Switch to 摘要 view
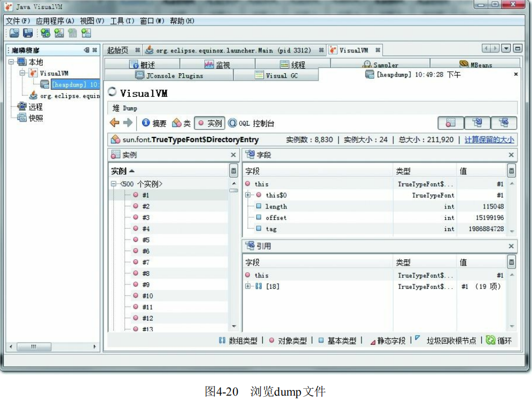This screenshot has height=401, width=532. tap(154, 123)
